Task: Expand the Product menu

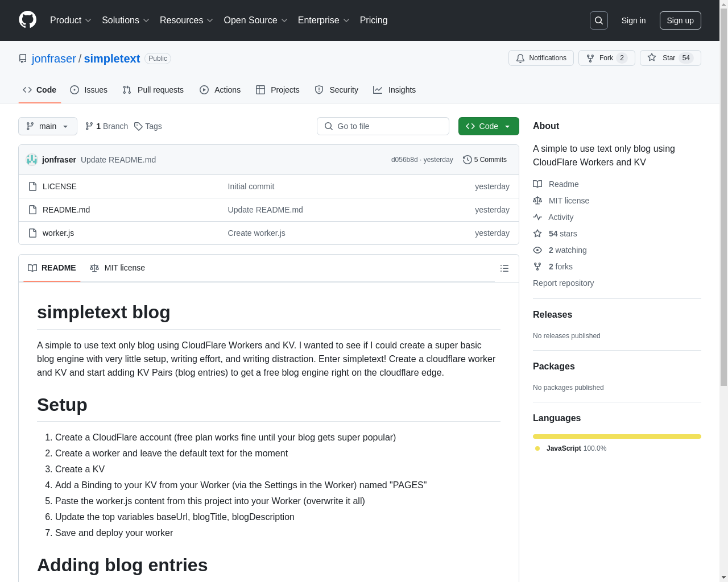Action: click(71, 20)
